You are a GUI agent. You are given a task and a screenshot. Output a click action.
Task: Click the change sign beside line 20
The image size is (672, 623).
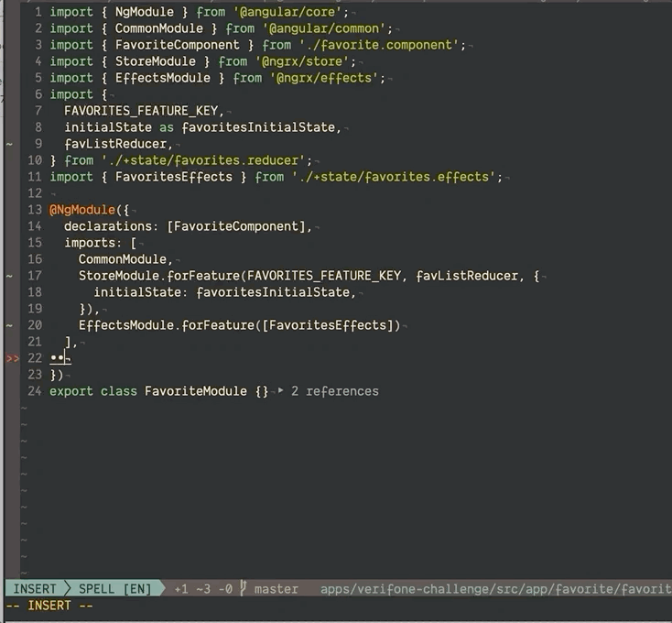9,326
